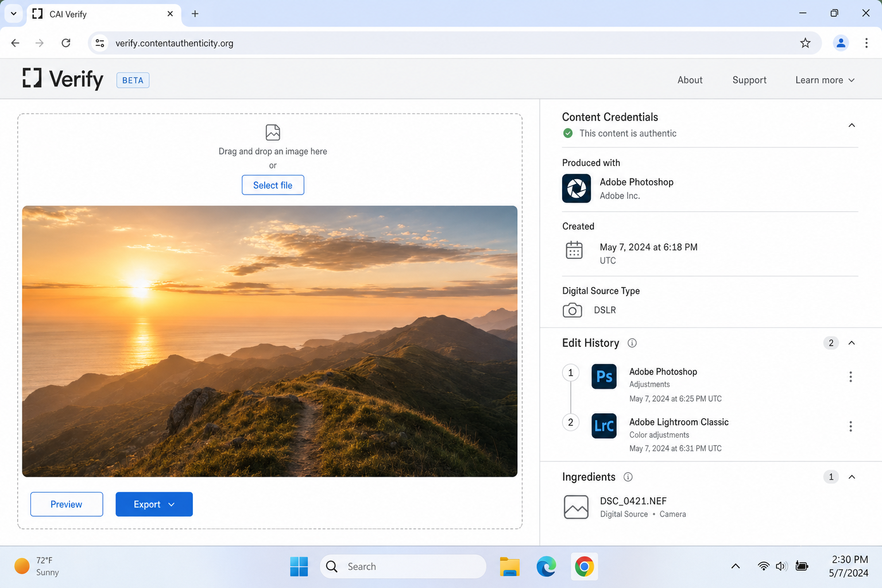Click the Select file button
This screenshot has height=588, width=882.
[273, 185]
